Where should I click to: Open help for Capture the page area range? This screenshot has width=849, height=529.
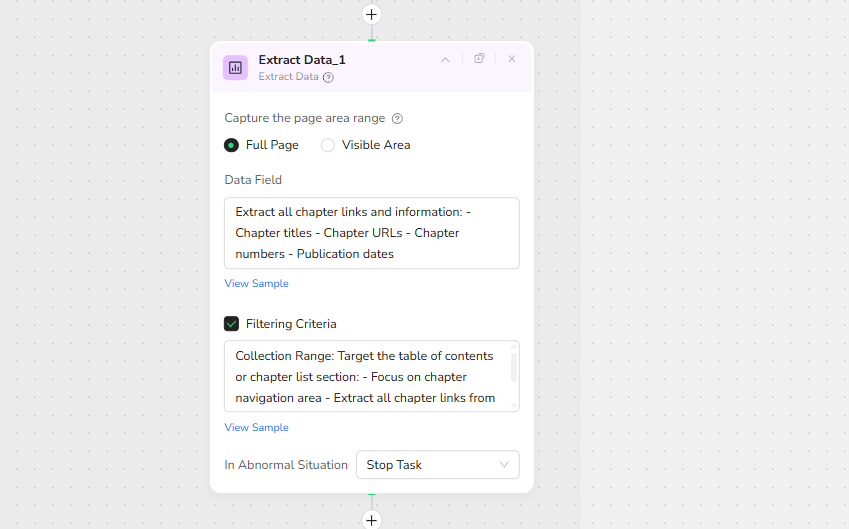click(x=397, y=118)
